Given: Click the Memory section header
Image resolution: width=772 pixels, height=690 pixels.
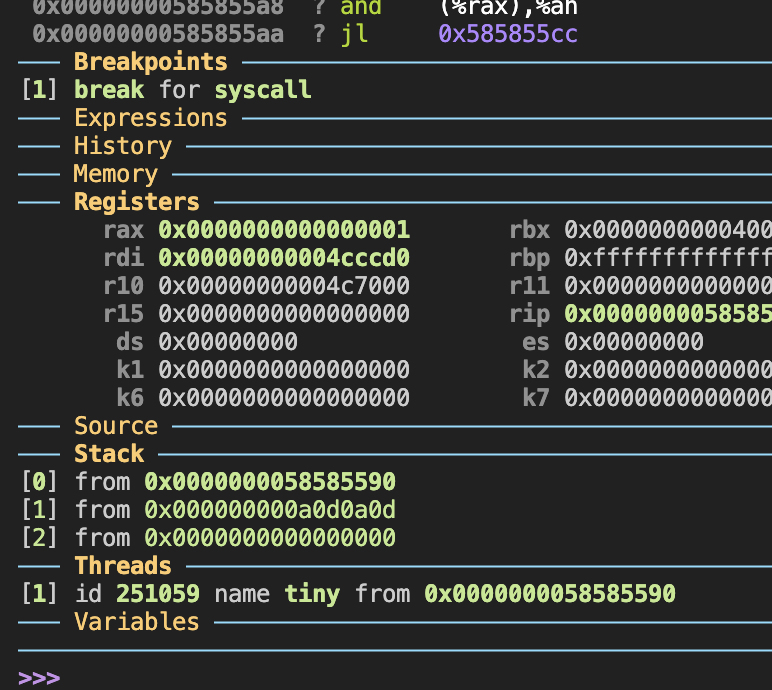Looking at the screenshot, I should (115, 174).
